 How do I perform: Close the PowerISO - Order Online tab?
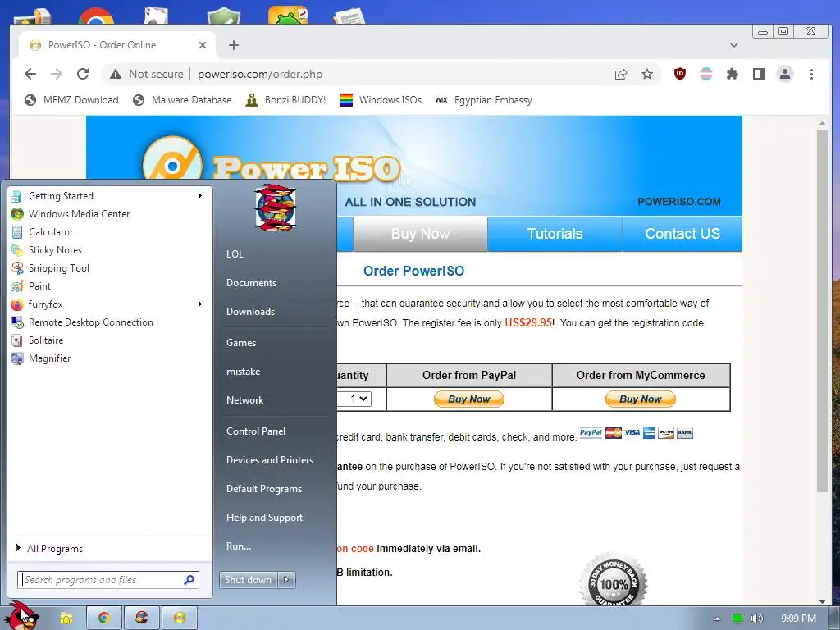click(203, 45)
